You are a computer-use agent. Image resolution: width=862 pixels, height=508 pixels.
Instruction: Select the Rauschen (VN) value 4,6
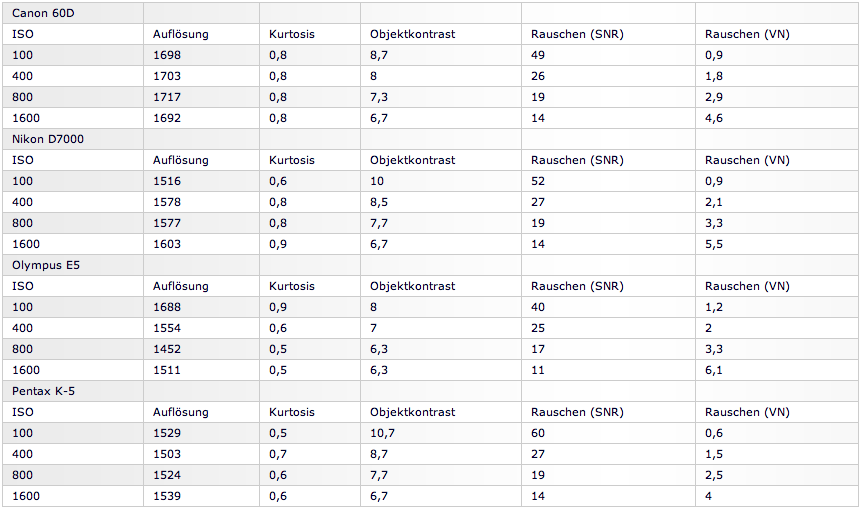click(x=714, y=118)
